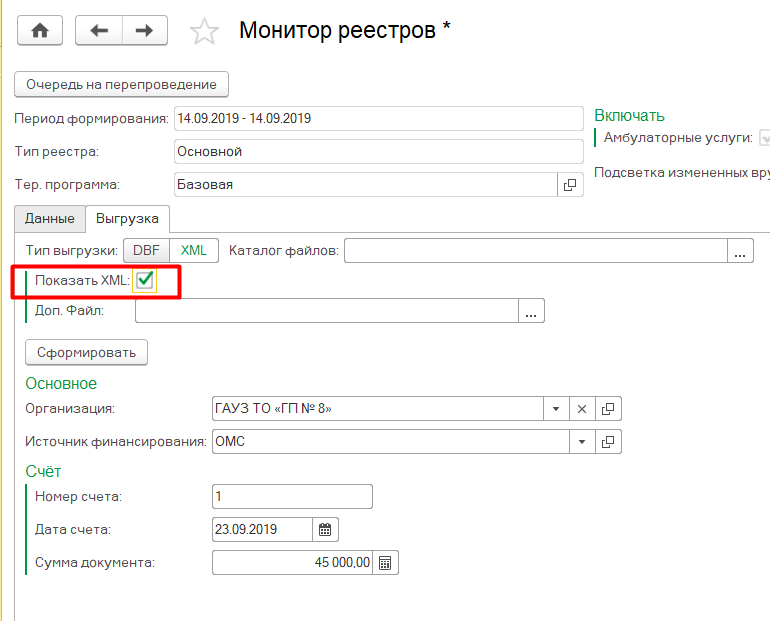Open the Организация record icon
Viewport: 770px width, 621px height.
pos(608,408)
